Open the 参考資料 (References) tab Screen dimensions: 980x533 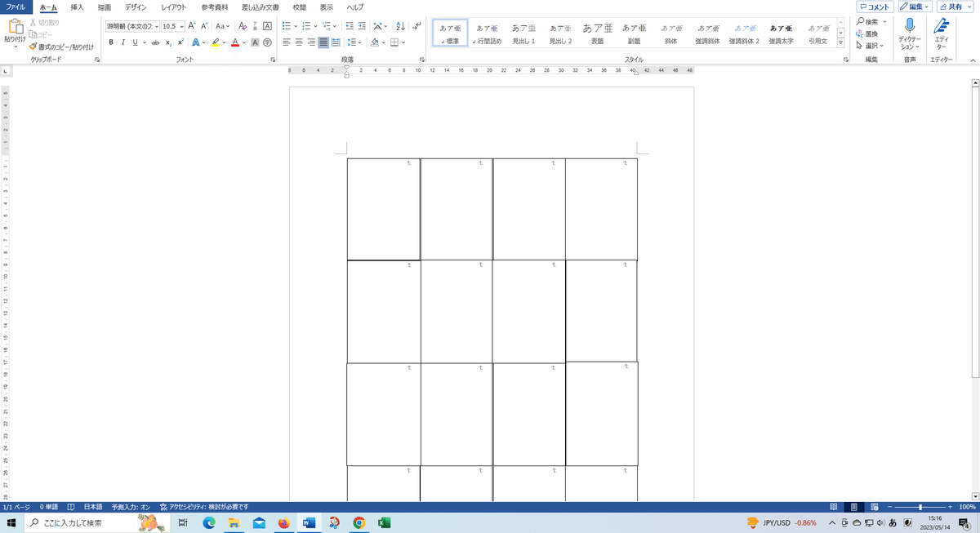click(x=215, y=7)
